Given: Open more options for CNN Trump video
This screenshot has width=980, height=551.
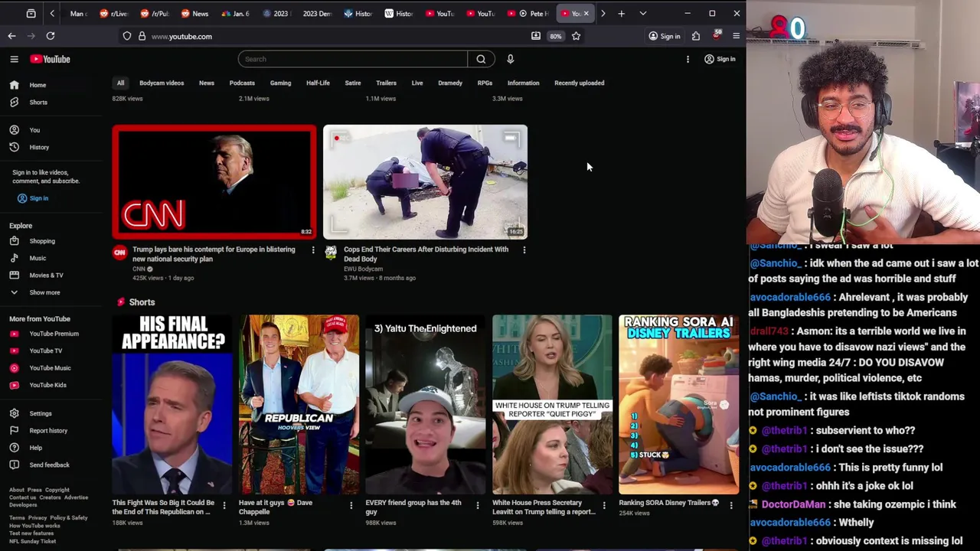Looking at the screenshot, I should click(312, 249).
